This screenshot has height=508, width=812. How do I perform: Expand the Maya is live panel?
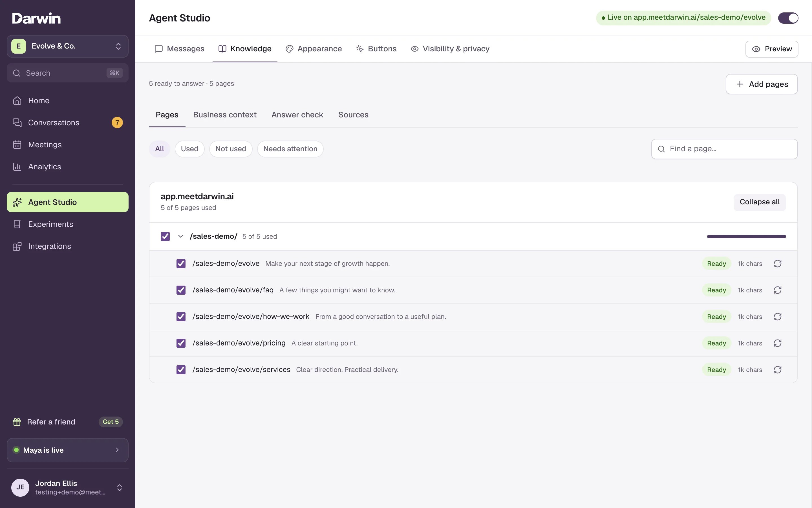pyautogui.click(x=67, y=450)
